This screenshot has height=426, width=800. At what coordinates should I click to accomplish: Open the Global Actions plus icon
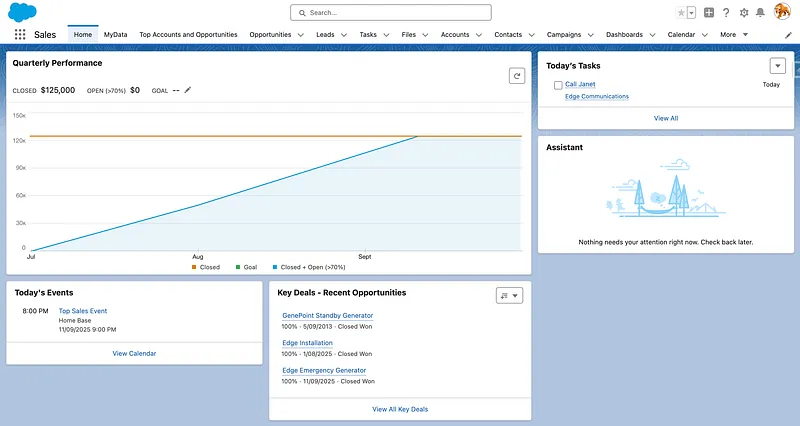(709, 13)
